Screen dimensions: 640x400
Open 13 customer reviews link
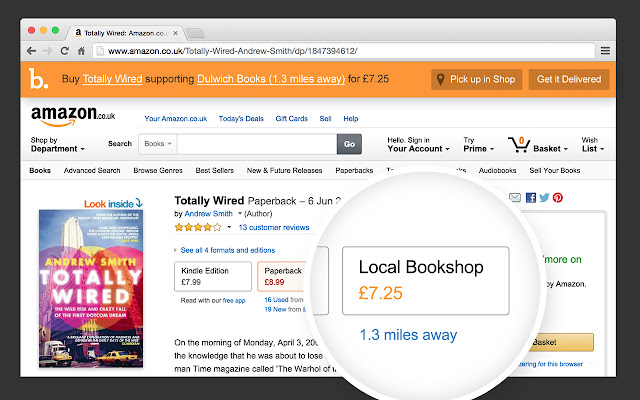[274, 227]
